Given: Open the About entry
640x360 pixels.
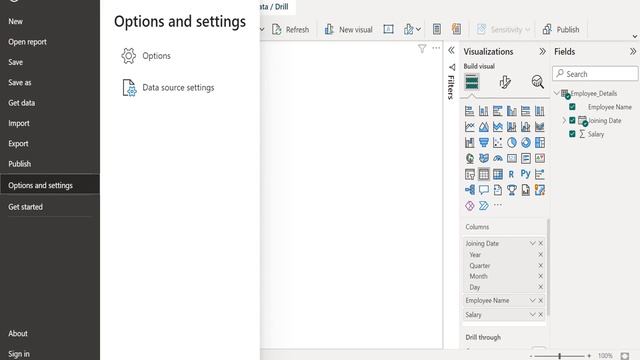Looking at the screenshot, I should click(18, 333).
